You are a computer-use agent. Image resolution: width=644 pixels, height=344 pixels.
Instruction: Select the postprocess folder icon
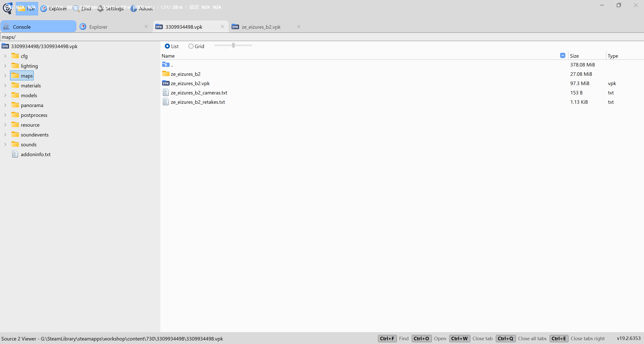pyautogui.click(x=15, y=115)
